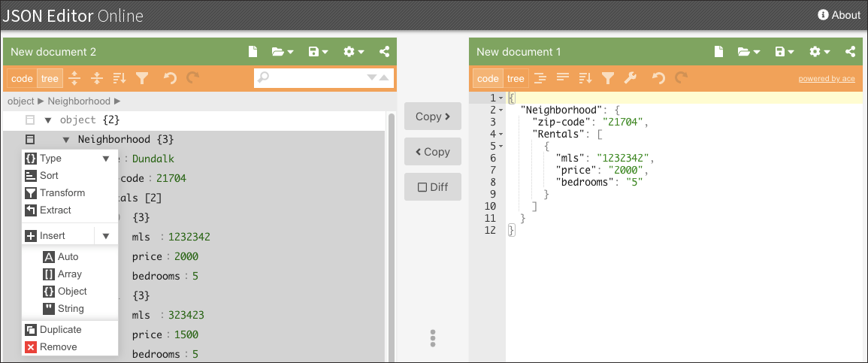868x363 pixels.
Task: Select 'Neighborhood' in the breadcrumb path
Action: 79,101
